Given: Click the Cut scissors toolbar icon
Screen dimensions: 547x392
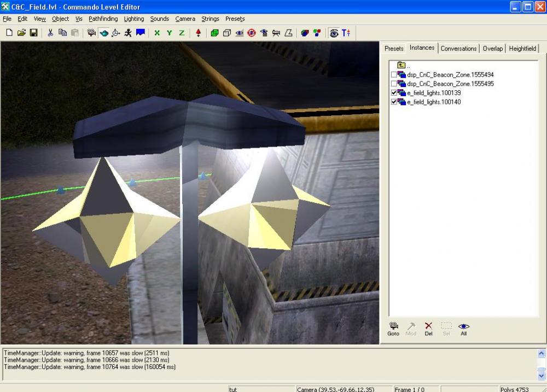Looking at the screenshot, I should coord(50,33).
